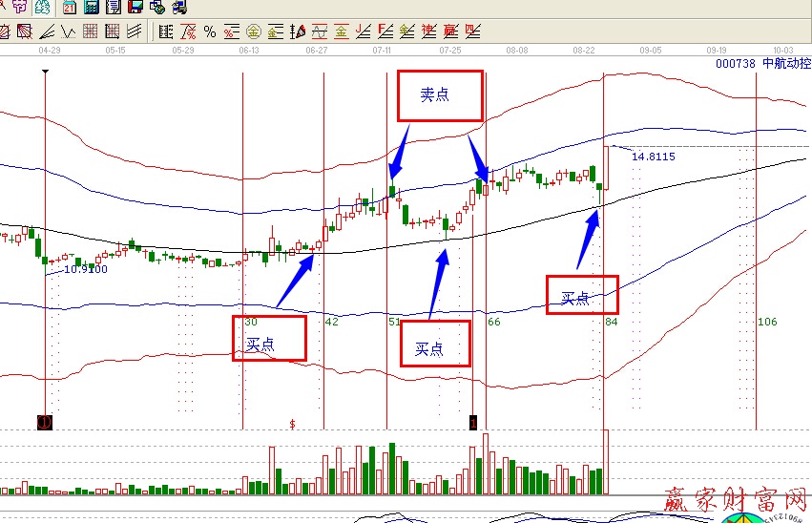
Task: Open the calculator icon in the top toolbar
Action: [92, 8]
